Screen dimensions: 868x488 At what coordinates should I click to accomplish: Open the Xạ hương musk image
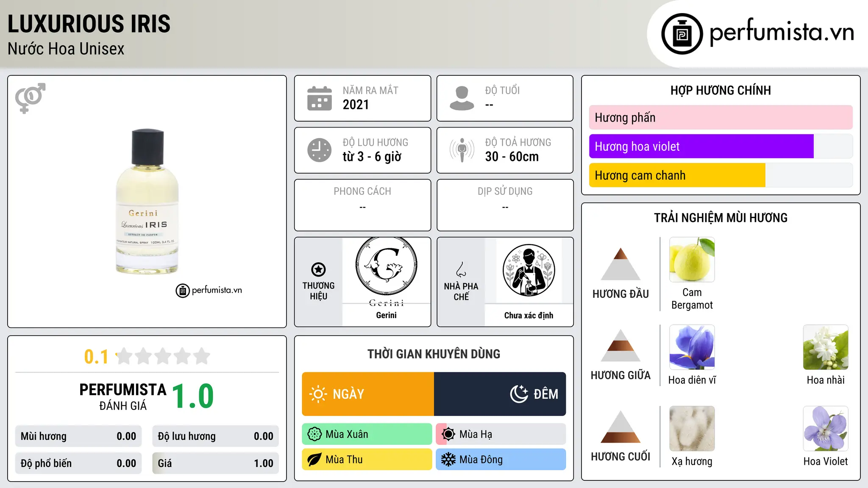(692, 429)
